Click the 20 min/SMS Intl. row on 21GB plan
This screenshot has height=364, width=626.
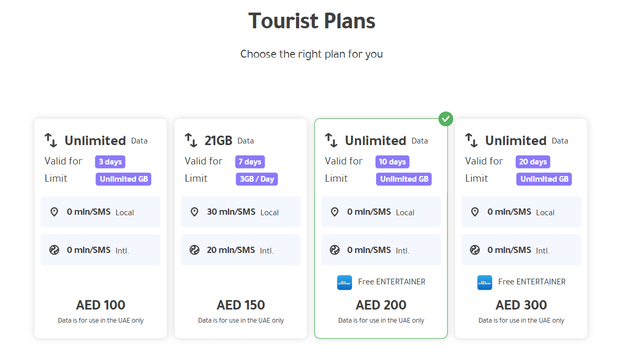click(x=240, y=250)
